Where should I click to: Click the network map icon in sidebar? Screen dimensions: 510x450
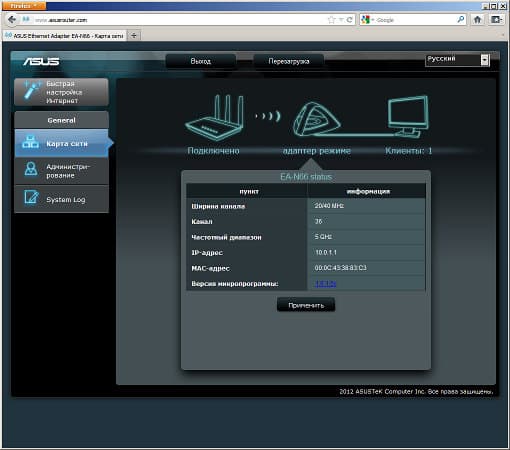(30, 142)
